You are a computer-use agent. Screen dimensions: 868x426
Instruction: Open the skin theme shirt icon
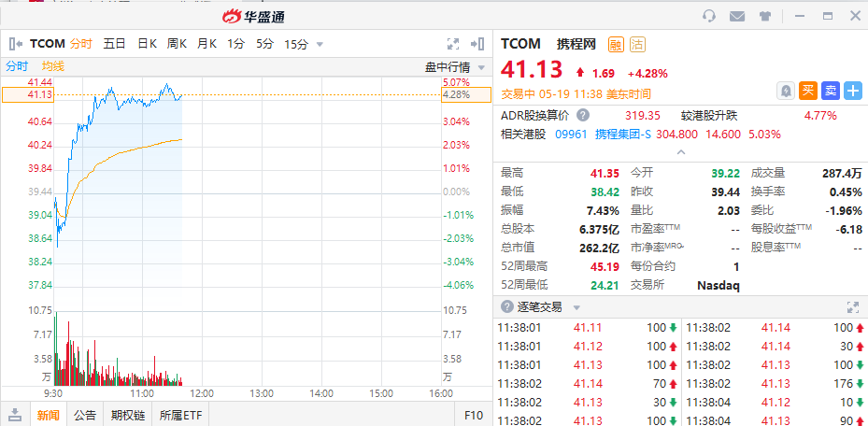pos(765,16)
